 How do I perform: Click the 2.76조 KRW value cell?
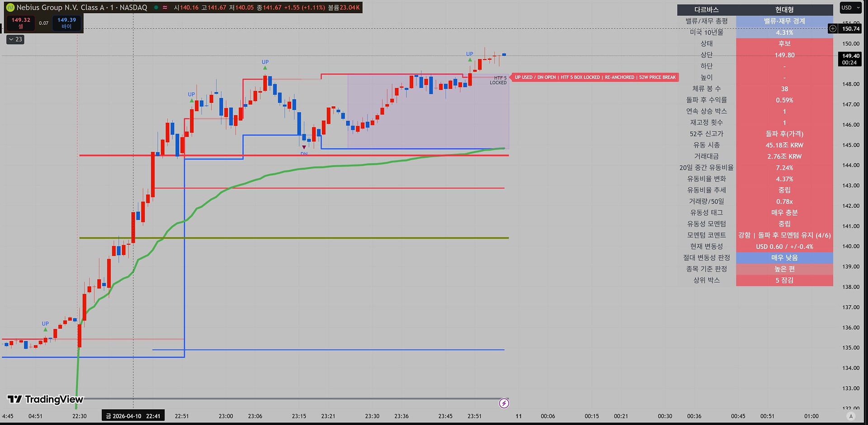[x=784, y=156]
